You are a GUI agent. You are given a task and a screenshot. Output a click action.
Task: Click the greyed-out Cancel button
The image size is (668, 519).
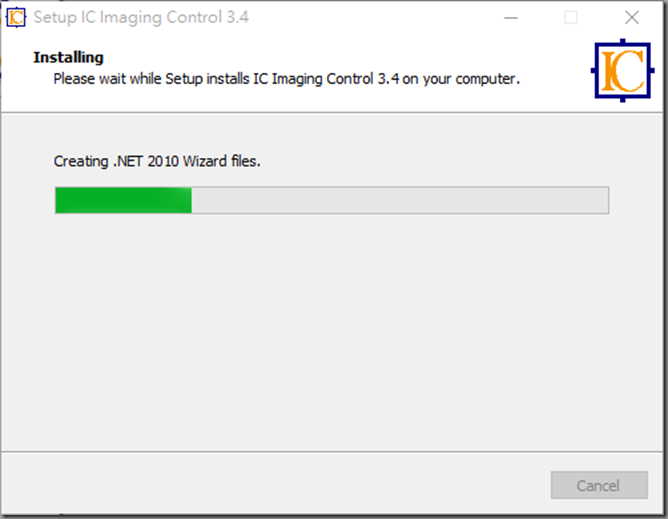point(599,485)
